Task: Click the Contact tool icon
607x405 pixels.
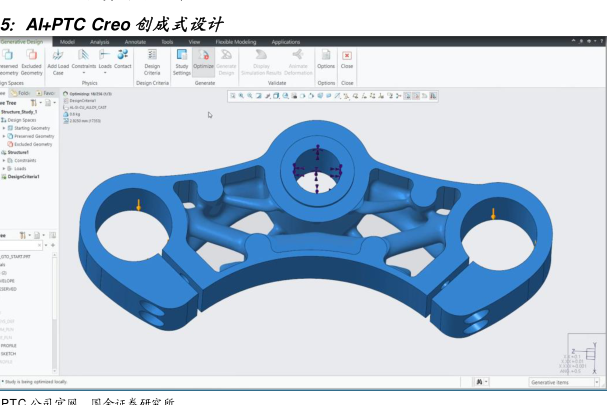Action: pos(123,60)
